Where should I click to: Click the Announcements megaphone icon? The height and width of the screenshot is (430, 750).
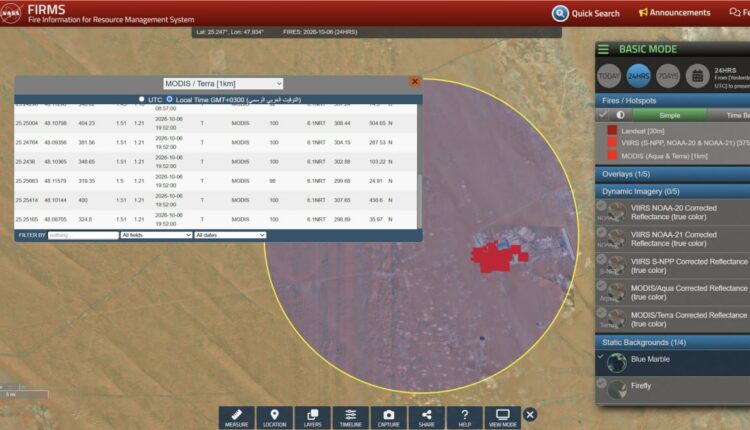click(x=643, y=12)
